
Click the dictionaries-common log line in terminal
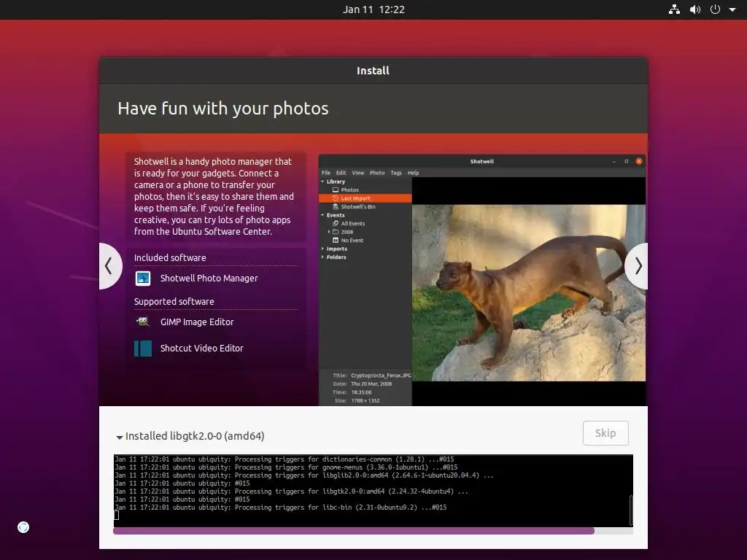(284, 459)
